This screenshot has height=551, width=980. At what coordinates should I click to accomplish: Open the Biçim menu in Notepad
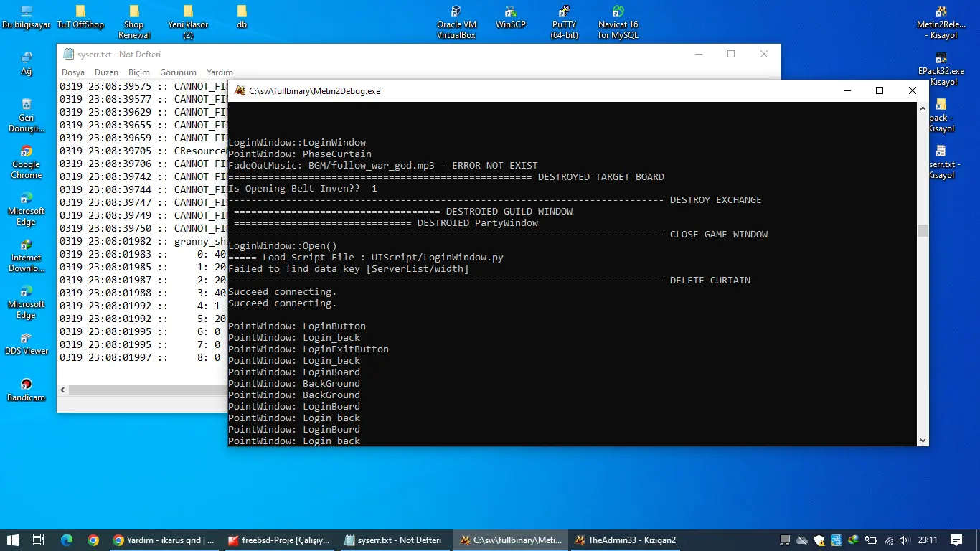[139, 72]
